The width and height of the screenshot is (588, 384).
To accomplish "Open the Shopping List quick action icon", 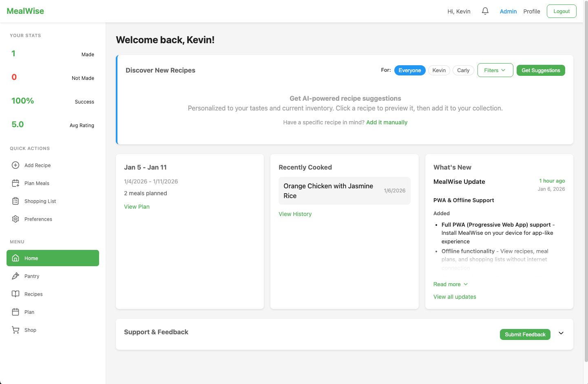I will (15, 201).
